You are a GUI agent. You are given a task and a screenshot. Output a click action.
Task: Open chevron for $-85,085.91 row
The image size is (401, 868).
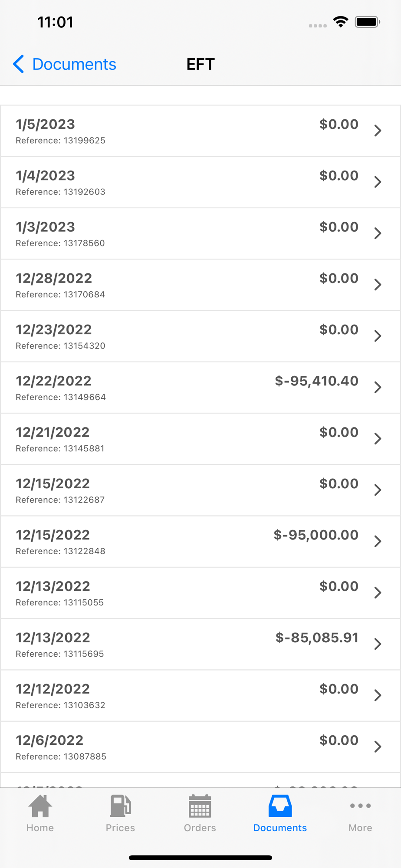click(378, 644)
